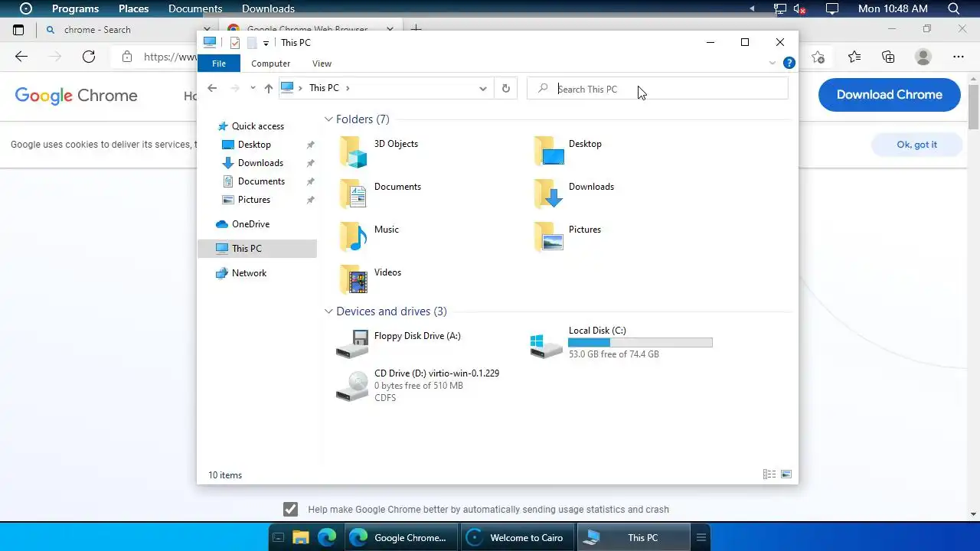Select Floppy Disk Drive (A:)
The height and width of the screenshot is (551, 980).
(x=398, y=344)
